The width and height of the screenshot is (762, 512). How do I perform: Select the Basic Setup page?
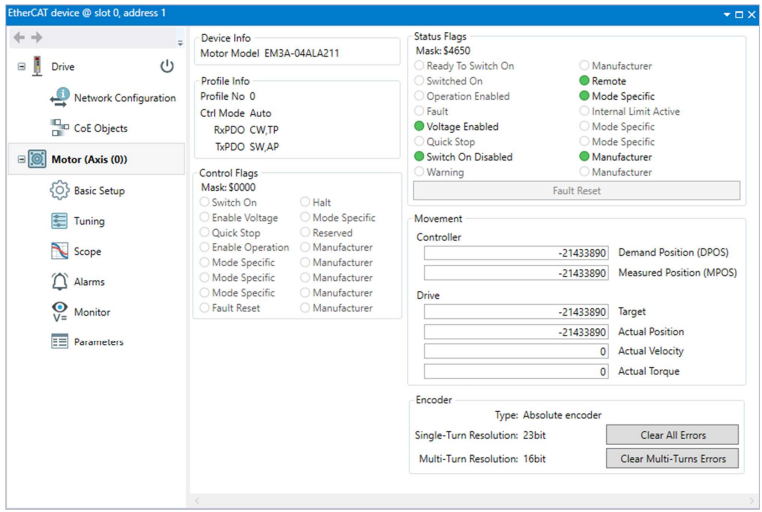(x=99, y=190)
